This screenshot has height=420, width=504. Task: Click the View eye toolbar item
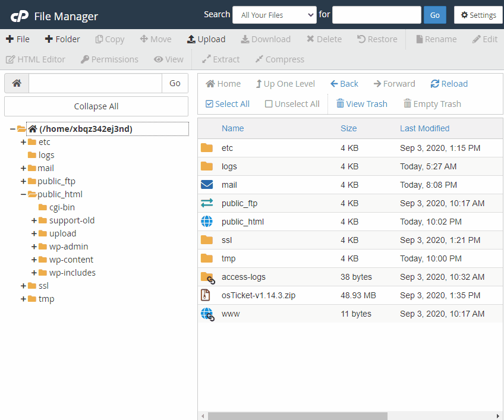click(x=168, y=59)
